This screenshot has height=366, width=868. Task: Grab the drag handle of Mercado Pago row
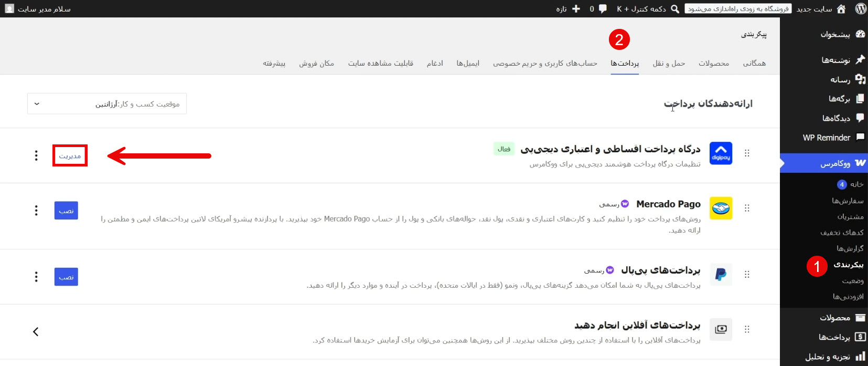coord(747,208)
